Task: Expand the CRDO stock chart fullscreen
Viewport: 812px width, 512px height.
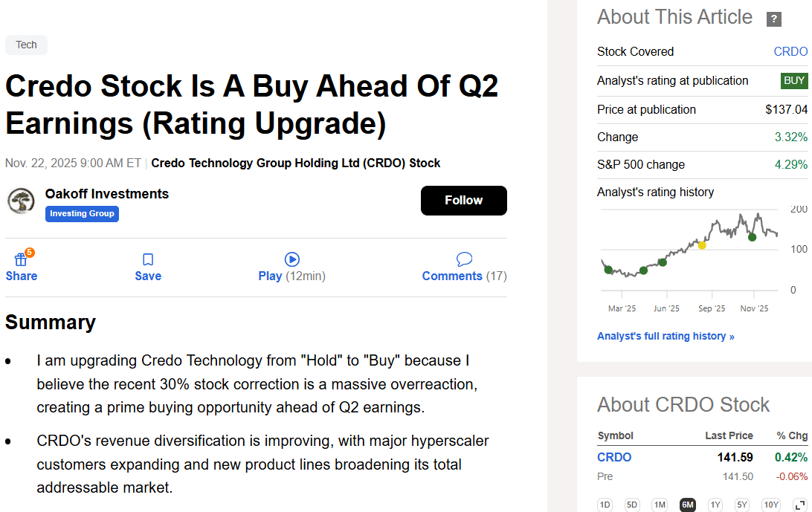Action: pos(800,505)
